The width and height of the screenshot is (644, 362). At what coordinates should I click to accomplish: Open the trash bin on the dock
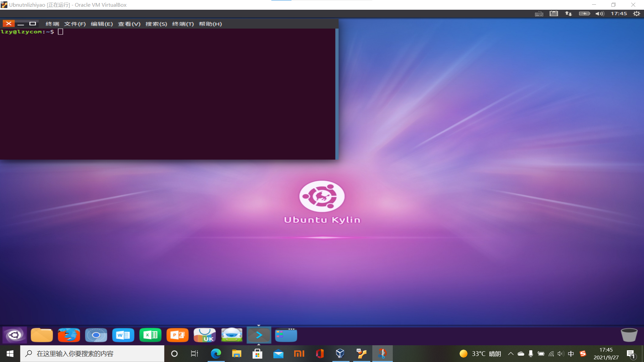coord(629,335)
